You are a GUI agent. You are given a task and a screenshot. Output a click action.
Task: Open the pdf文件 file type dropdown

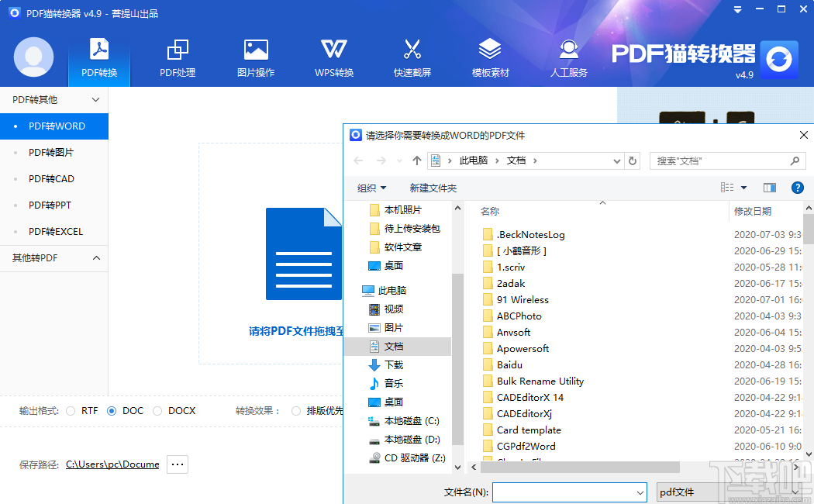730,492
